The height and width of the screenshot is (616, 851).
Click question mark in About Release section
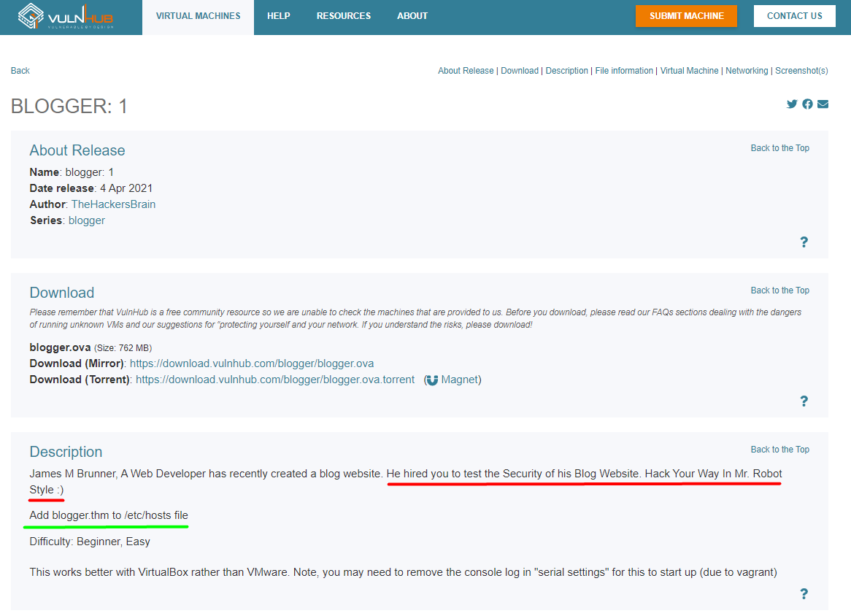click(804, 242)
